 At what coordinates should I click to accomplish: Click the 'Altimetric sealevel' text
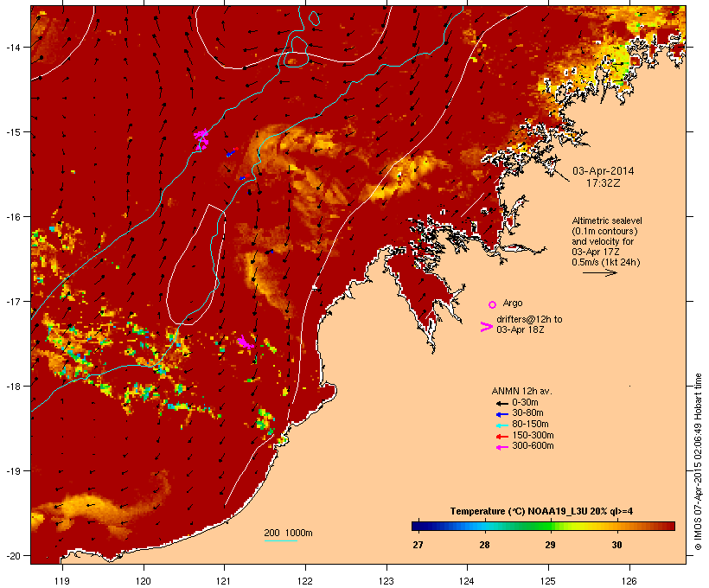pyautogui.click(x=607, y=220)
